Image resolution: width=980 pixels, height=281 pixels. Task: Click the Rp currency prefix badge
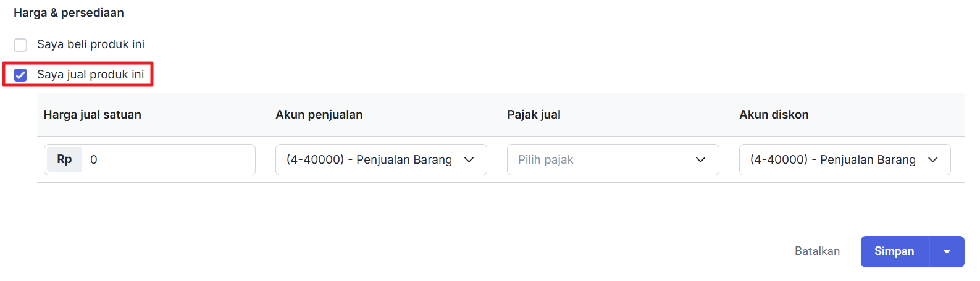pyautogui.click(x=64, y=160)
